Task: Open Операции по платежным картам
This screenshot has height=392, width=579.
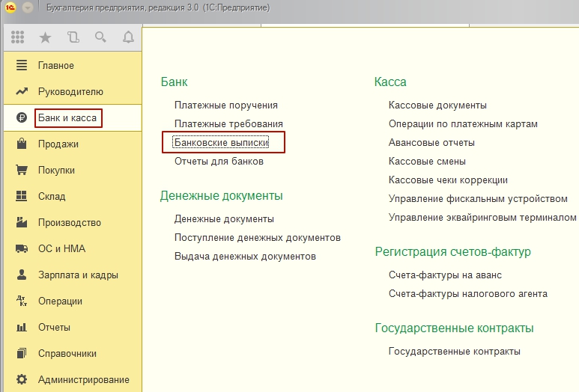Action: tap(463, 124)
